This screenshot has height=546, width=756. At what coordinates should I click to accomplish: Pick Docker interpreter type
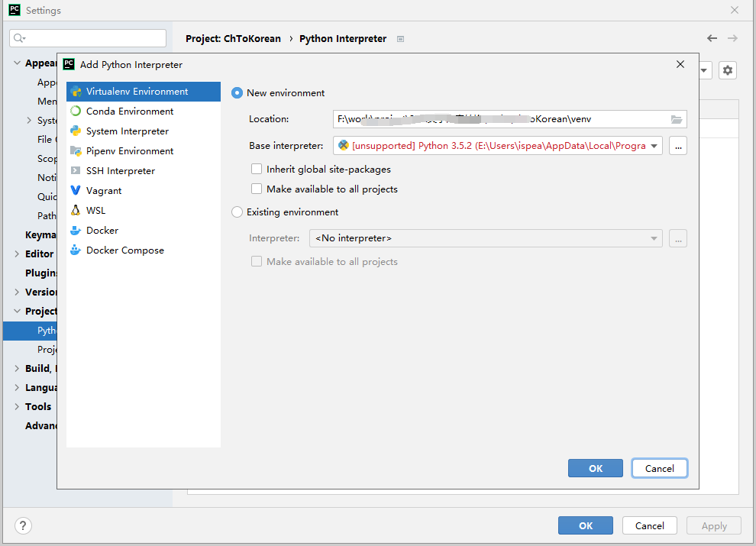[144, 230]
